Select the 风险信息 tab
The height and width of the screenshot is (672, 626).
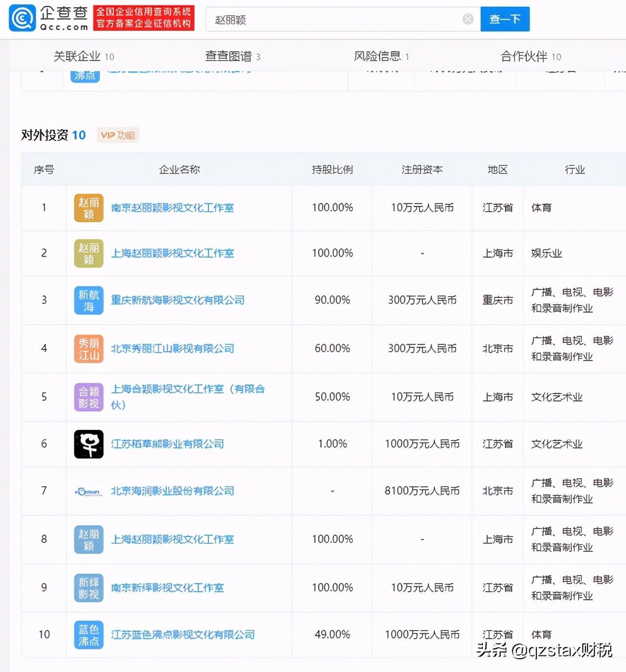381,56
